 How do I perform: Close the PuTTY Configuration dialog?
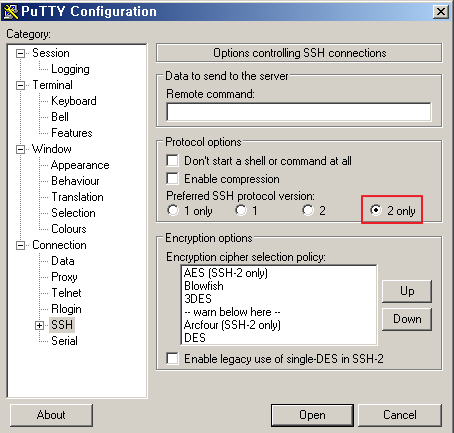coord(440,12)
